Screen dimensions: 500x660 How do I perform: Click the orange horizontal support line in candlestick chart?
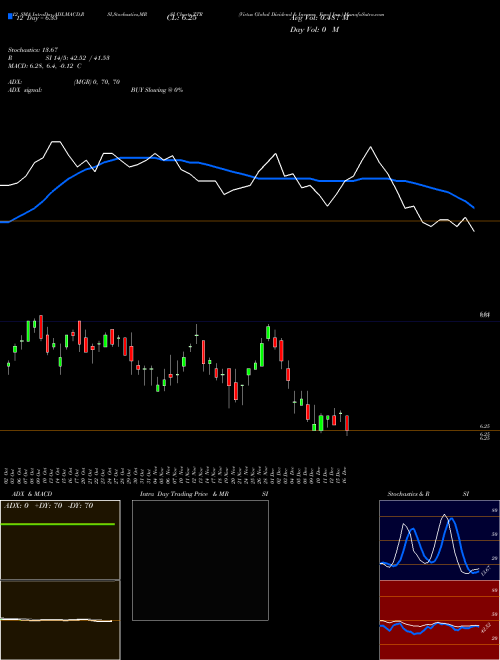(250, 430)
